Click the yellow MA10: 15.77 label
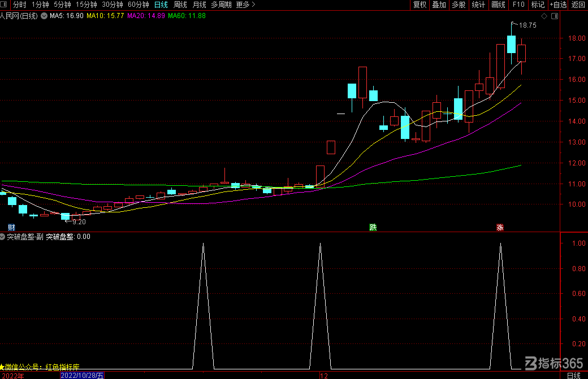The height and width of the screenshot is (379, 588). point(105,16)
